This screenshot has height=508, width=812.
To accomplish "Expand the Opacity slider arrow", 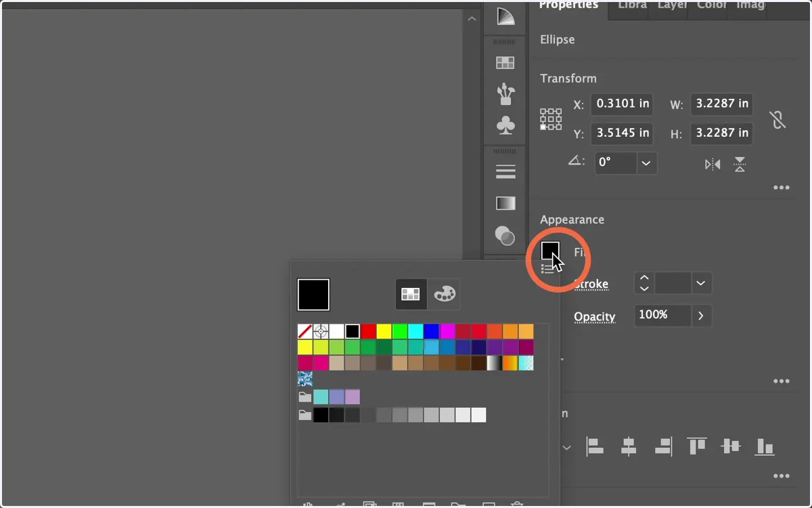I will click(x=701, y=316).
